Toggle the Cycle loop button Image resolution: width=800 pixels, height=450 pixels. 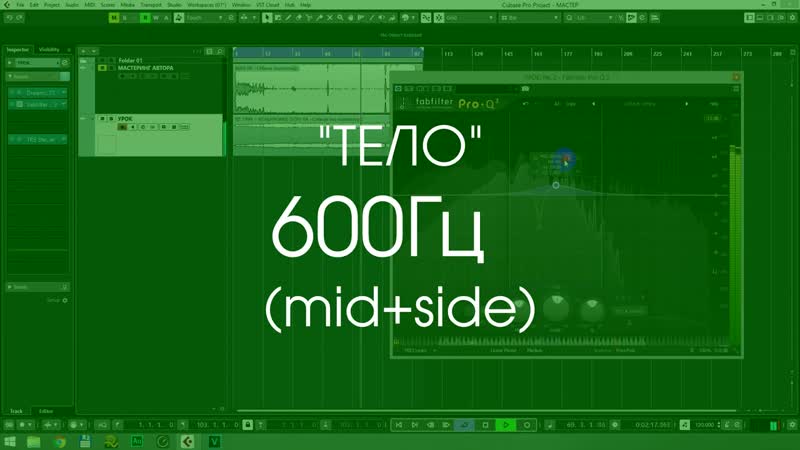[464, 424]
